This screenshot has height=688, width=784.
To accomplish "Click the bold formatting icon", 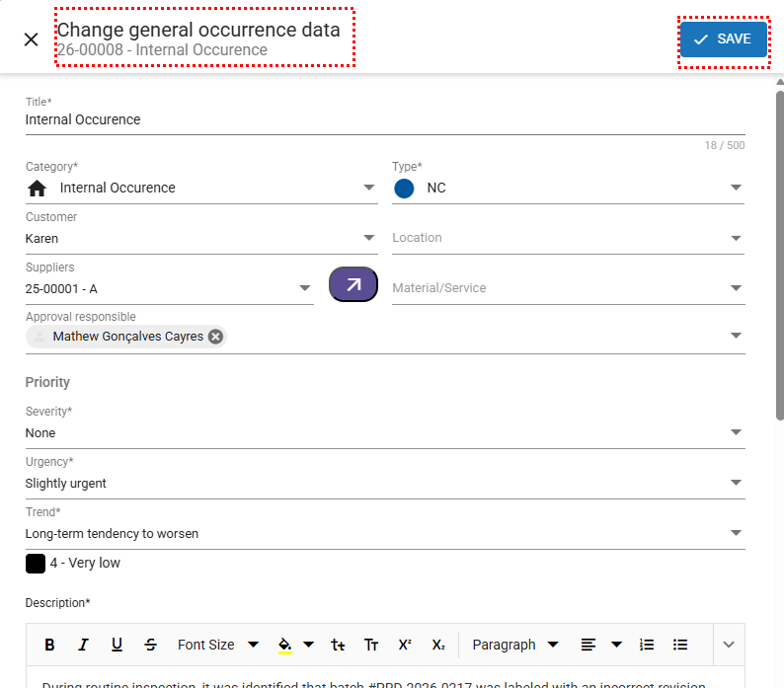I will [x=50, y=645].
